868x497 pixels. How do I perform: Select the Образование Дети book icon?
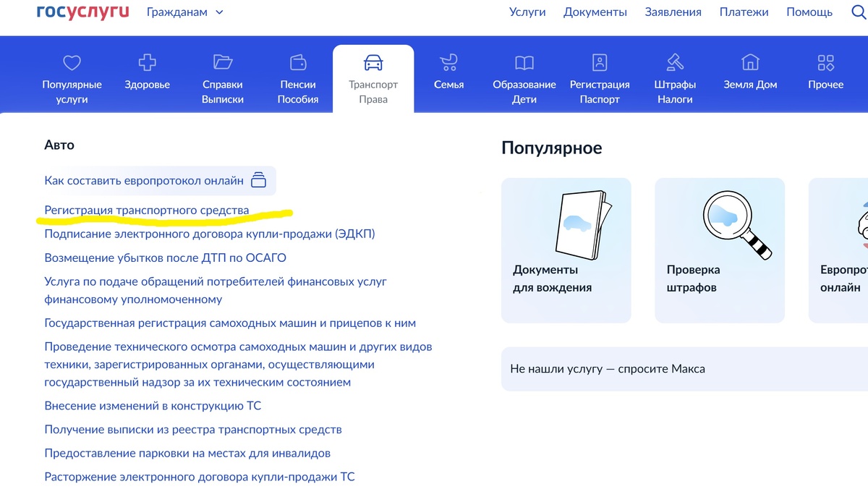524,62
